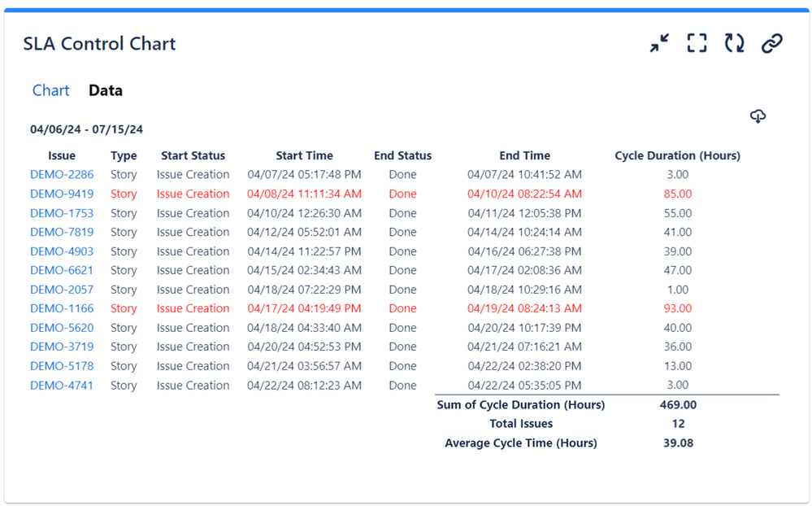
Task: Click the minimize gadget arrows icon
Action: (659, 43)
